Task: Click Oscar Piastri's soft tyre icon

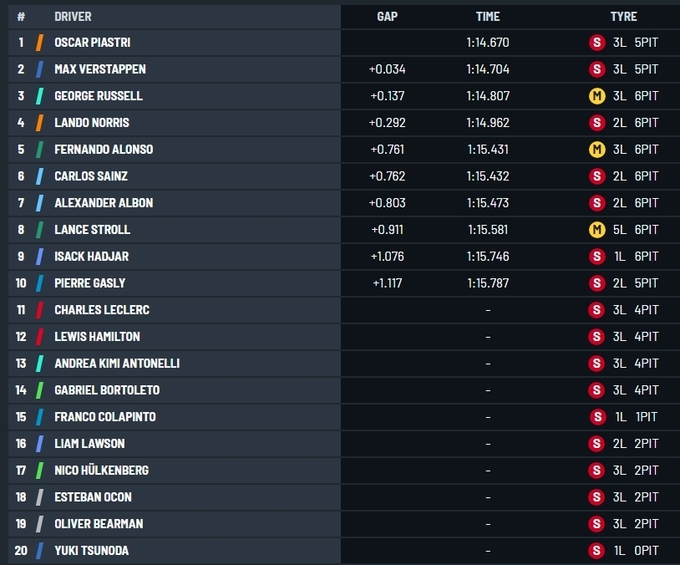Action: click(x=597, y=43)
